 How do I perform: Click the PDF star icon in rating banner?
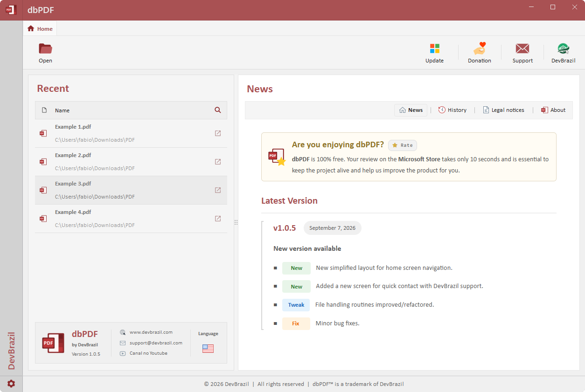tap(277, 157)
